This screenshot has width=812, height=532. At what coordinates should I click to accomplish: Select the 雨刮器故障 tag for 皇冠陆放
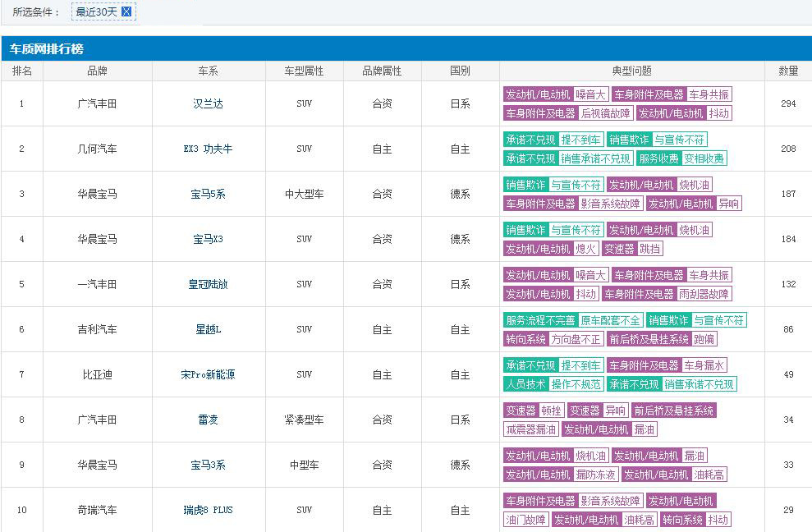[x=706, y=293]
